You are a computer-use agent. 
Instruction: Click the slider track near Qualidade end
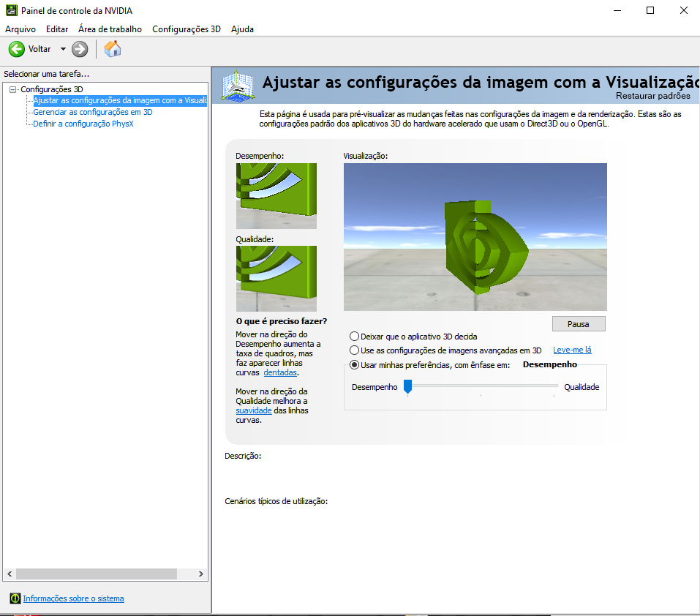(x=553, y=386)
